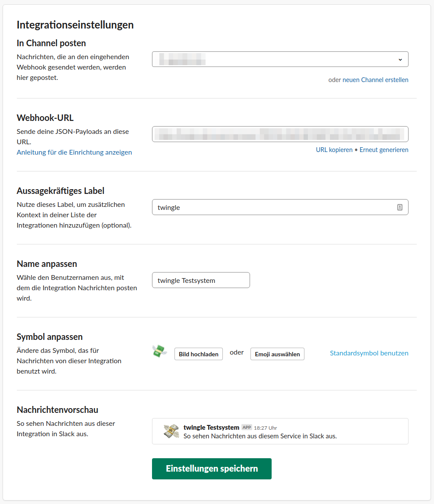Viewport: 434px width, 504px height.
Task: Click the 'neuen Channel erstellen' link
Action: pos(375,80)
